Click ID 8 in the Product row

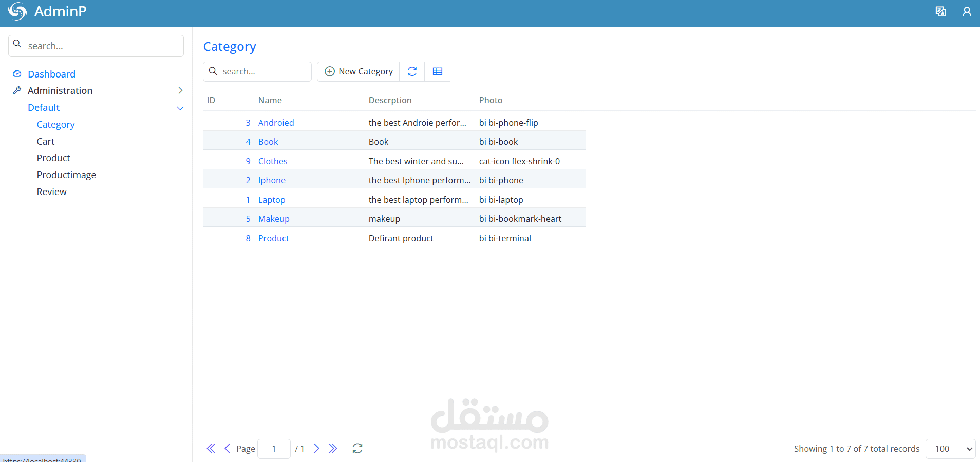(x=248, y=238)
